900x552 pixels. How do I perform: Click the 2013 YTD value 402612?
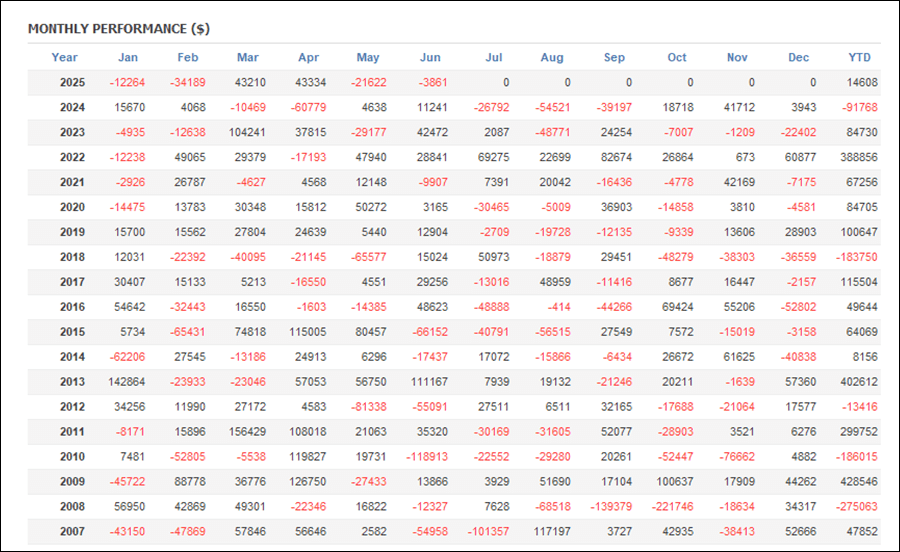click(859, 382)
